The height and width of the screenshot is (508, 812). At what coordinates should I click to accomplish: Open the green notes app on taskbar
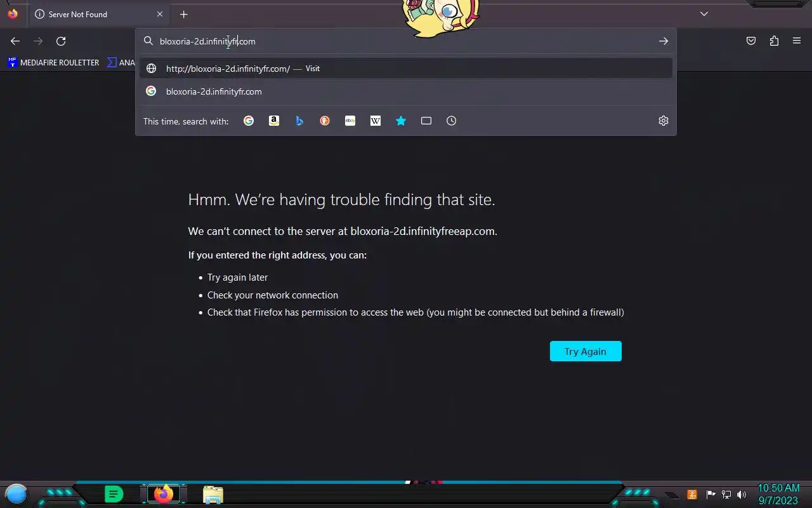click(114, 494)
